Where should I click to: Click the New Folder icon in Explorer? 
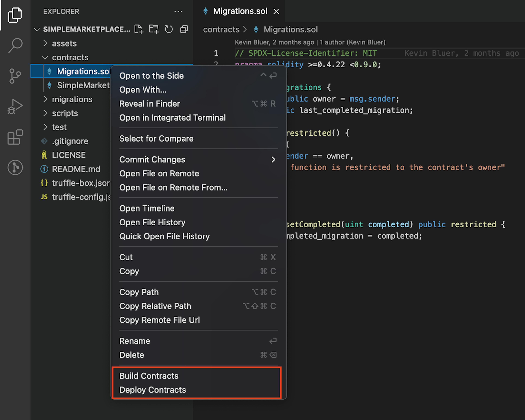pos(154,29)
